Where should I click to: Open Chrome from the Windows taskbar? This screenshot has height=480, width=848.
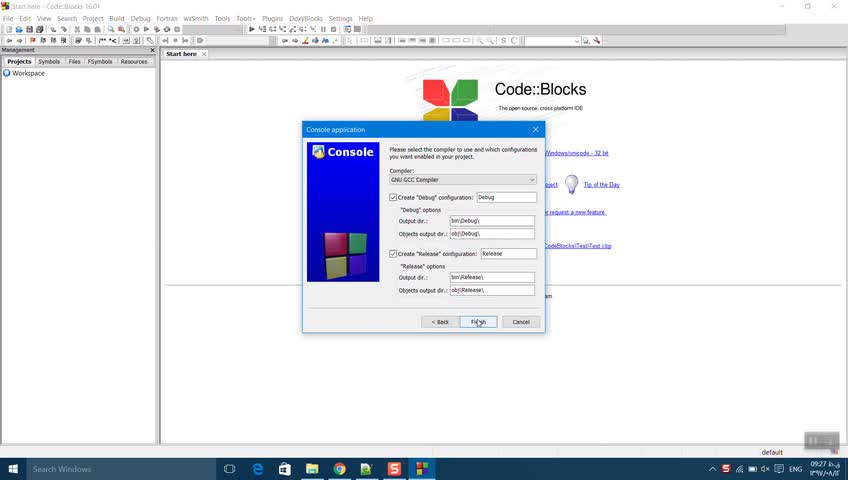[339, 469]
